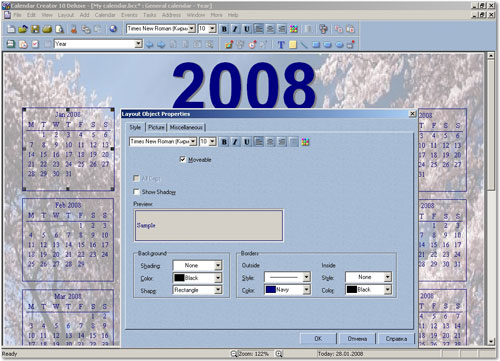The height and width of the screenshot is (361, 500).
Task: Align text right using main toolbar icon
Action: tap(282, 29)
